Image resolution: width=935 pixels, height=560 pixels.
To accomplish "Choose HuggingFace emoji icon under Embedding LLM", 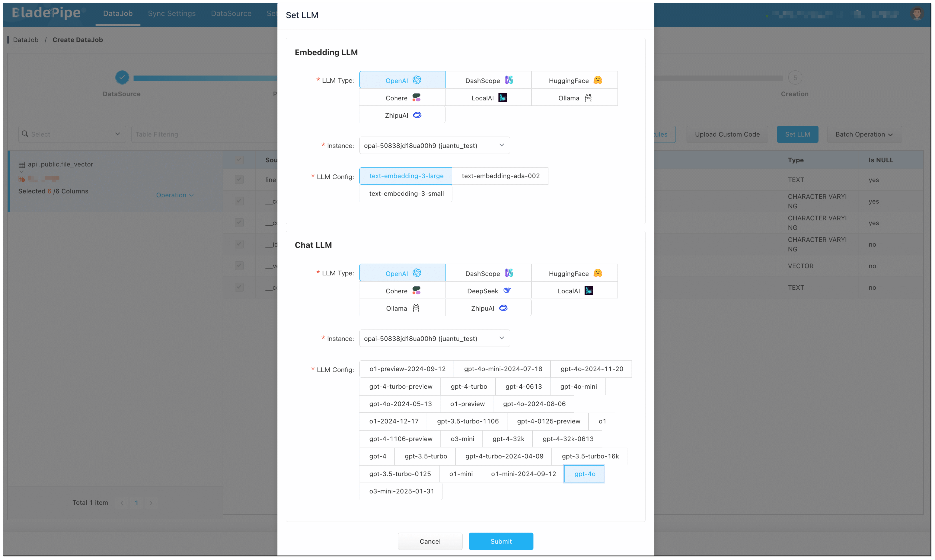I will (598, 80).
